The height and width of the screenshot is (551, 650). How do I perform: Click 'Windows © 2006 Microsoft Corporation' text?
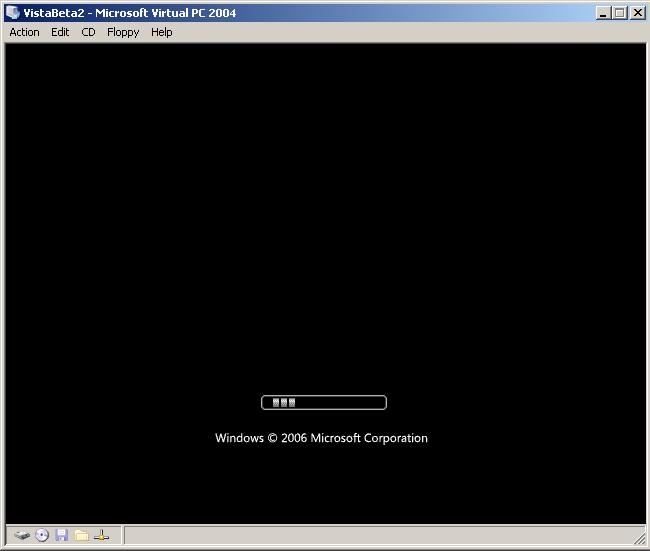(321, 438)
